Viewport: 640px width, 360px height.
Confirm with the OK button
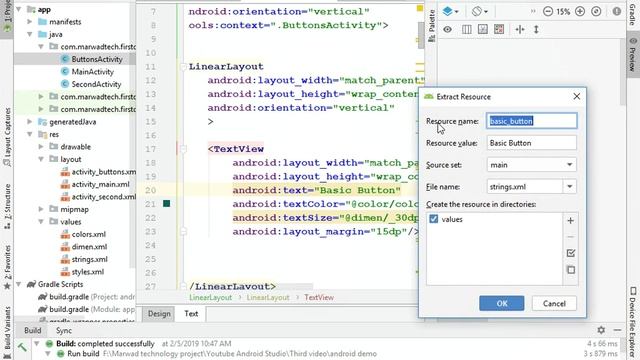pyautogui.click(x=502, y=304)
